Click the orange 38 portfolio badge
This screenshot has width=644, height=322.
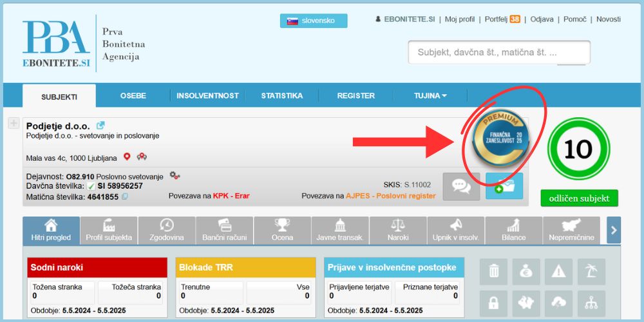pyautogui.click(x=515, y=19)
